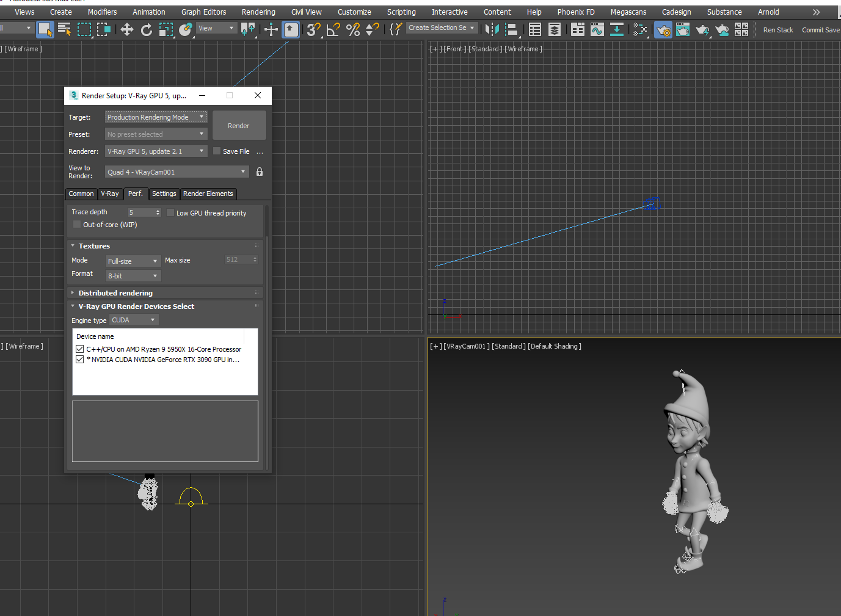Open Edit Named Selection Sets

coord(396,29)
